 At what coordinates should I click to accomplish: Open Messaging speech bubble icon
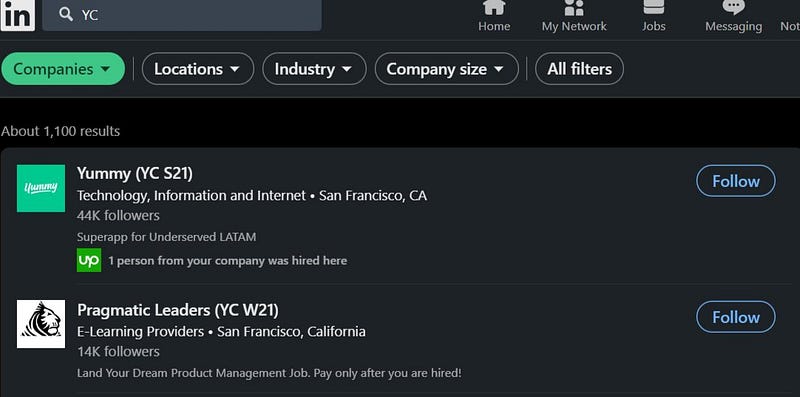pyautogui.click(x=733, y=7)
